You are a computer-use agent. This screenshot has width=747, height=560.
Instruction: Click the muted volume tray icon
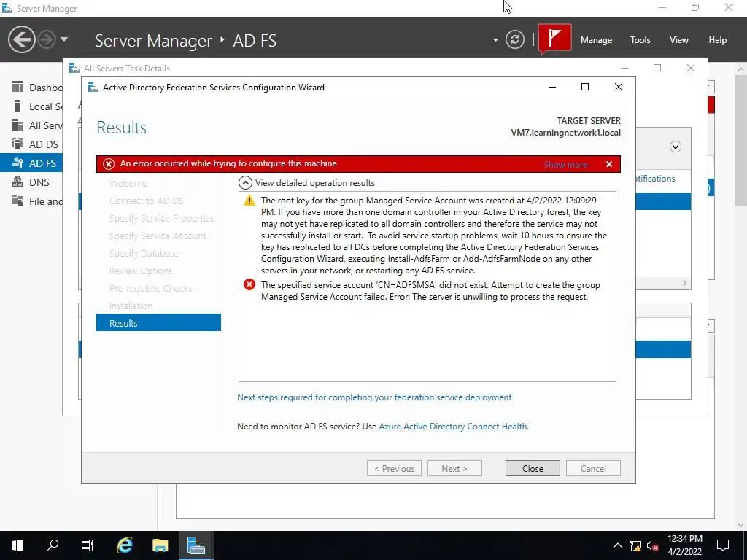653,545
